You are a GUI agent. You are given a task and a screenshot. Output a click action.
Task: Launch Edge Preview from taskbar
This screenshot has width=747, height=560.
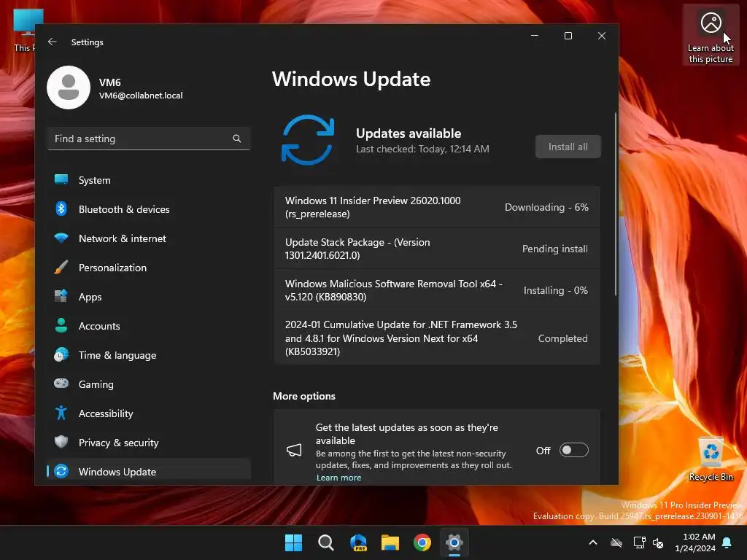(358, 542)
